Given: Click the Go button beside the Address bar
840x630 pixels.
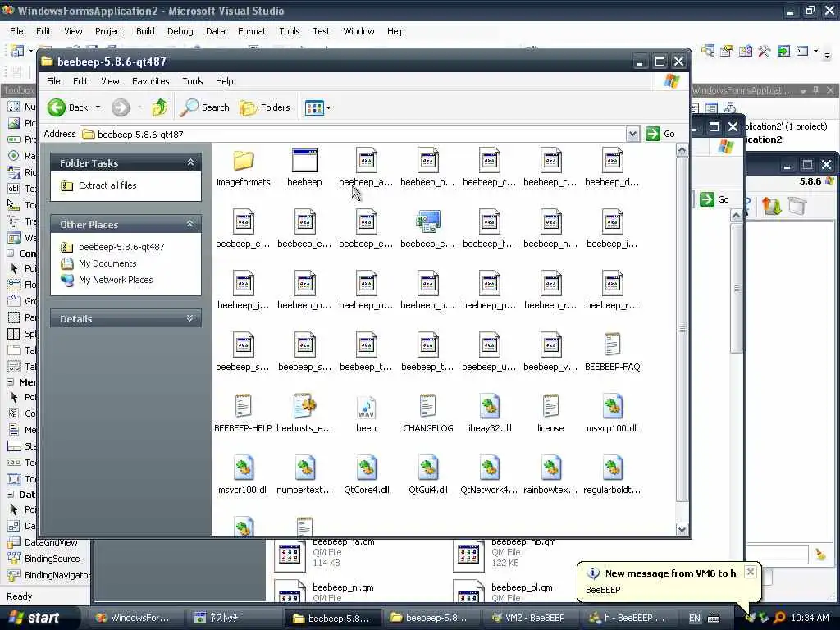Looking at the screenshot, I should coord(660,134).
